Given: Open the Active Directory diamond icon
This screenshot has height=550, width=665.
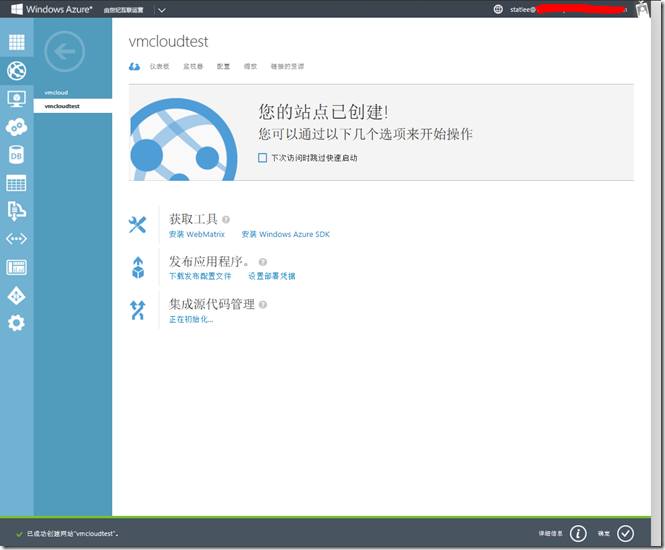Looking at the screenshot, I should click(17, 296).
